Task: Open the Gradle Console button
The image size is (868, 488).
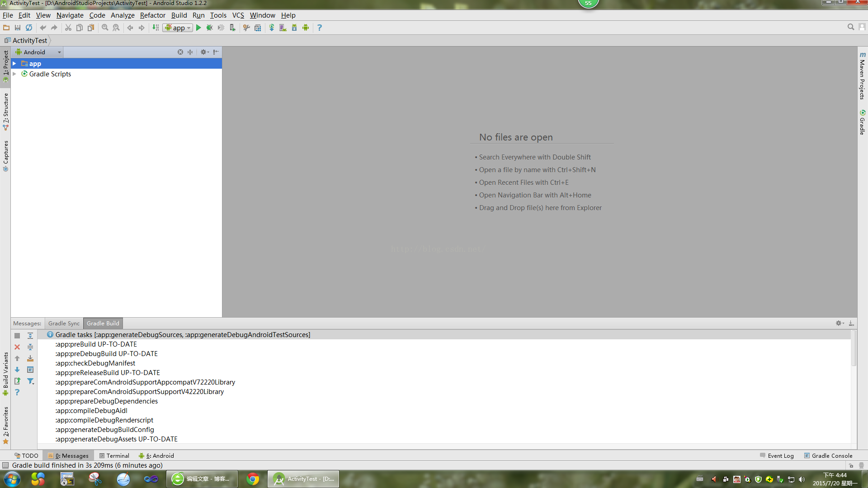Action: click(828, 455)
